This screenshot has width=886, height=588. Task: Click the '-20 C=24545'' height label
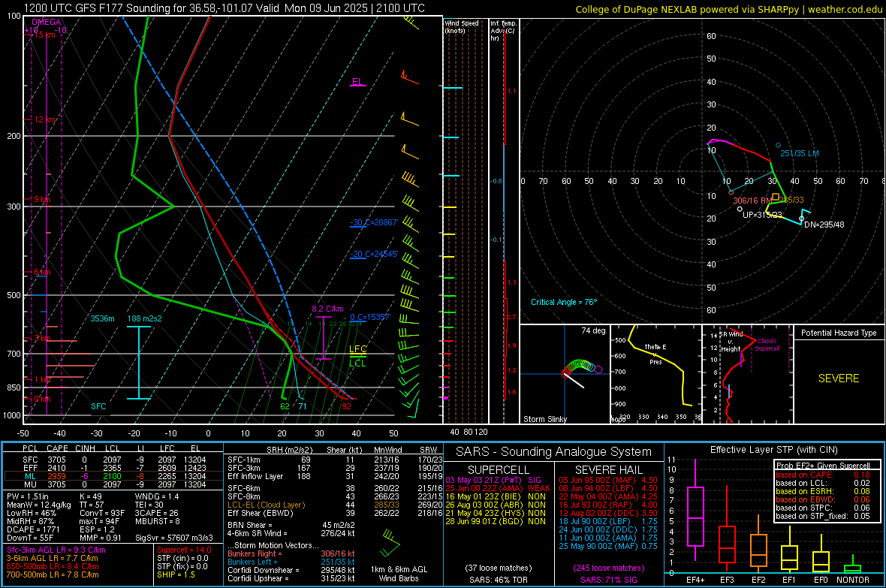click(x=374, y=254)
